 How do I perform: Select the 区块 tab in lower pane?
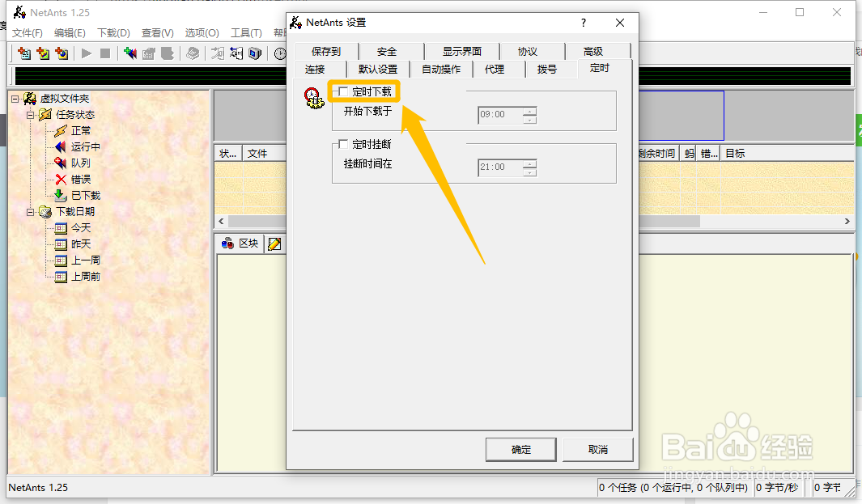(240, 244)
